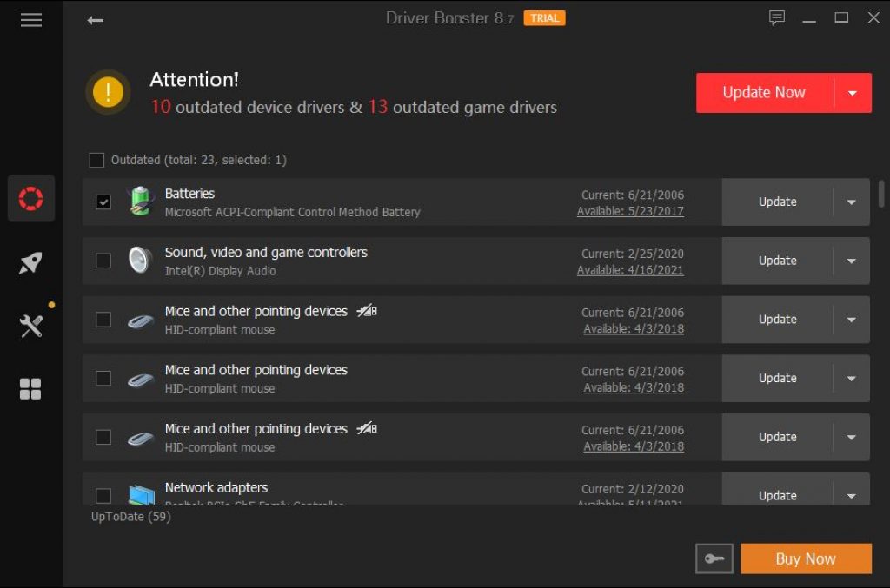Open the Network adapters Update dropdown arrow
The image size is (890, 588).
pos(852,496)
